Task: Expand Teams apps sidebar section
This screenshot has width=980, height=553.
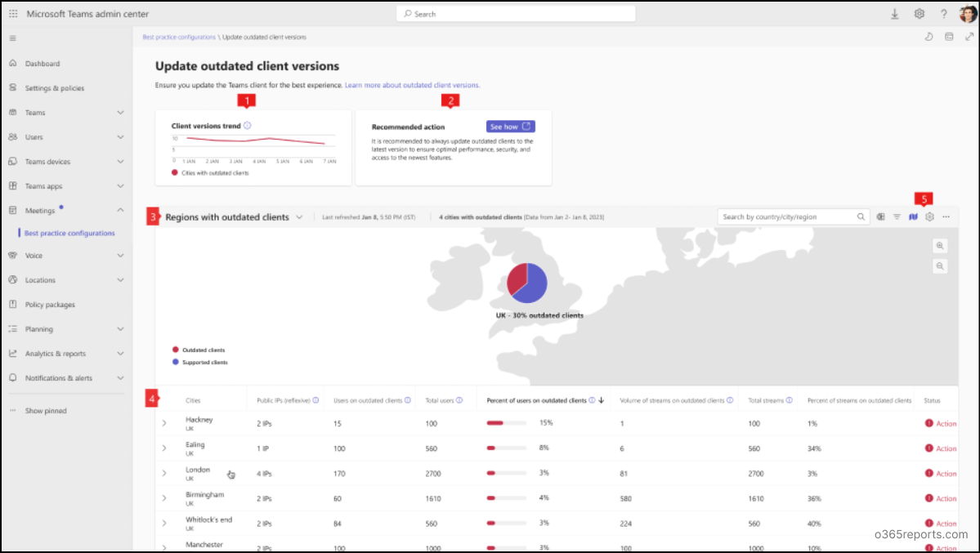Action: pyautogui.click(x=121, y=186)
